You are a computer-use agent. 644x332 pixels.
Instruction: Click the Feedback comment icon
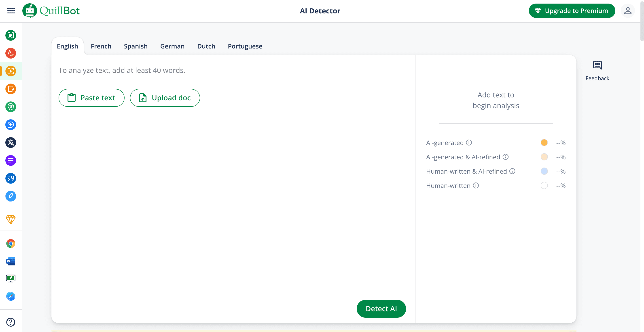[x=597, y=65]
